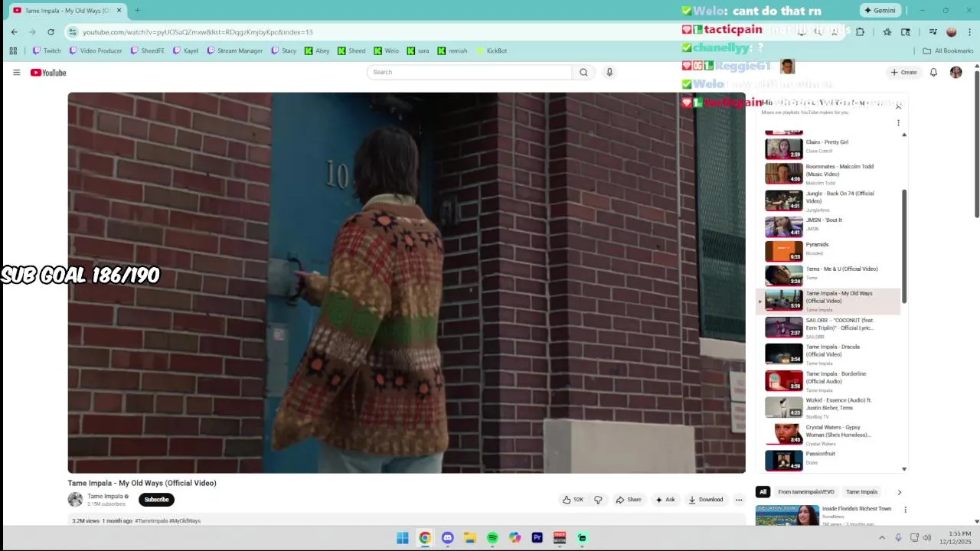Image resolution: width=980 pixels, height=551 pixels.
Task: Go back with the browser back arrow
Action: (x=14, y=32)
